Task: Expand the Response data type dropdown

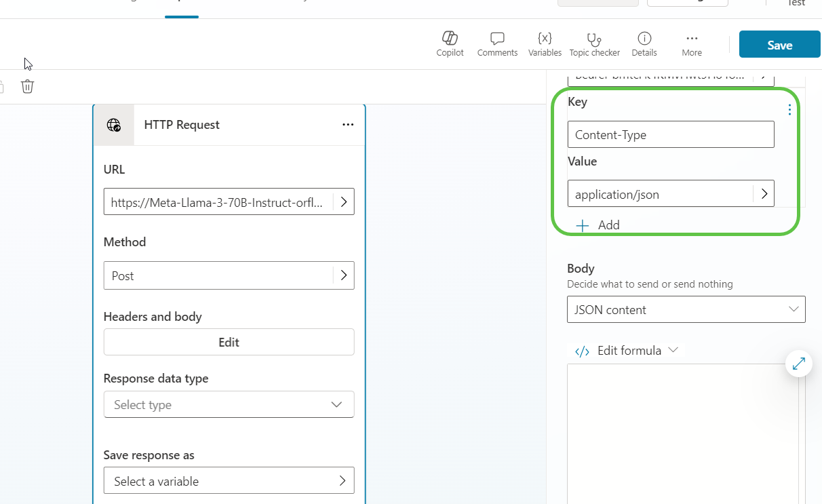Action: [229, 404]
